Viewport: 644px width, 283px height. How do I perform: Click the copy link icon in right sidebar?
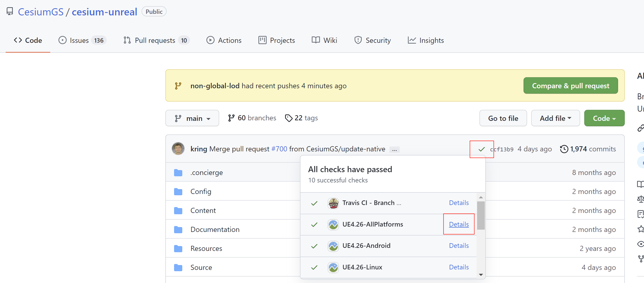(x=641, y=128)
